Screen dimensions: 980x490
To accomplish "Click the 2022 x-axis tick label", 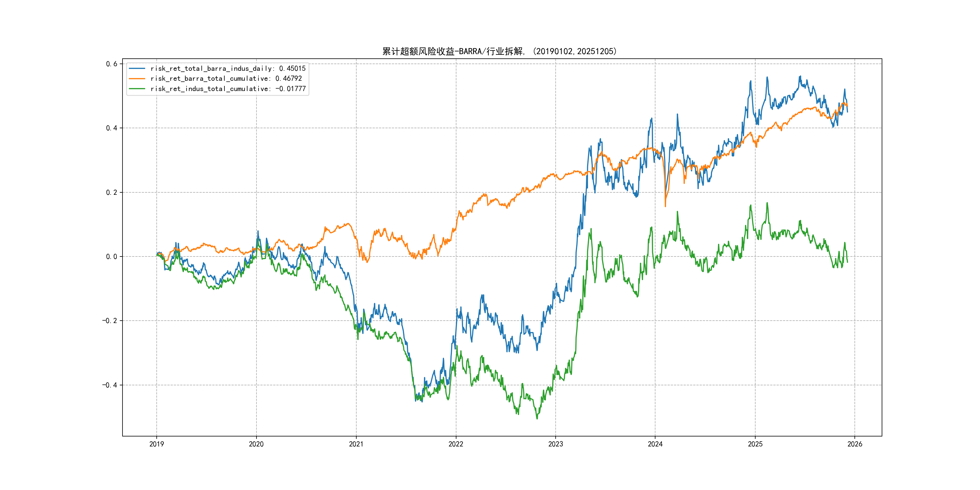I will click(x=456, y=444).
